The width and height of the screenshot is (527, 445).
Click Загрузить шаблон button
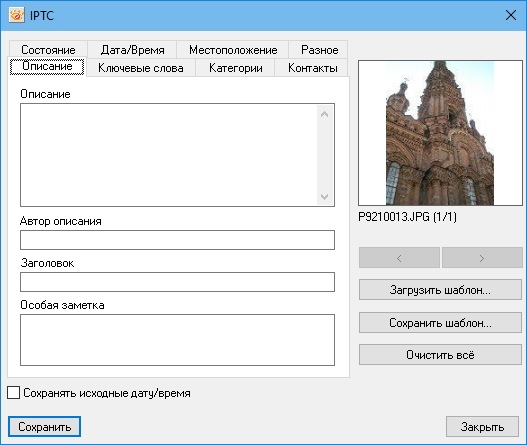coord(440,289)
